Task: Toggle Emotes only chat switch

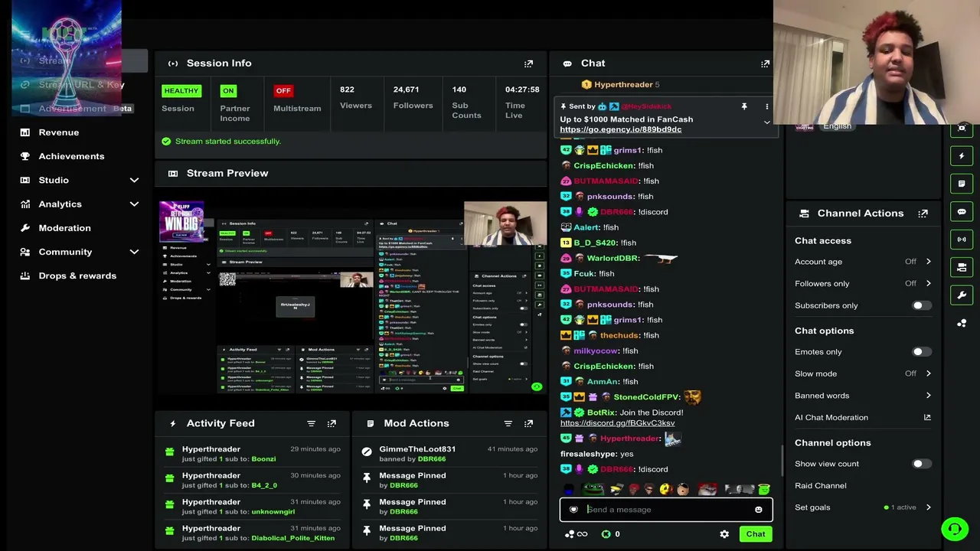Action: [922, 352]
